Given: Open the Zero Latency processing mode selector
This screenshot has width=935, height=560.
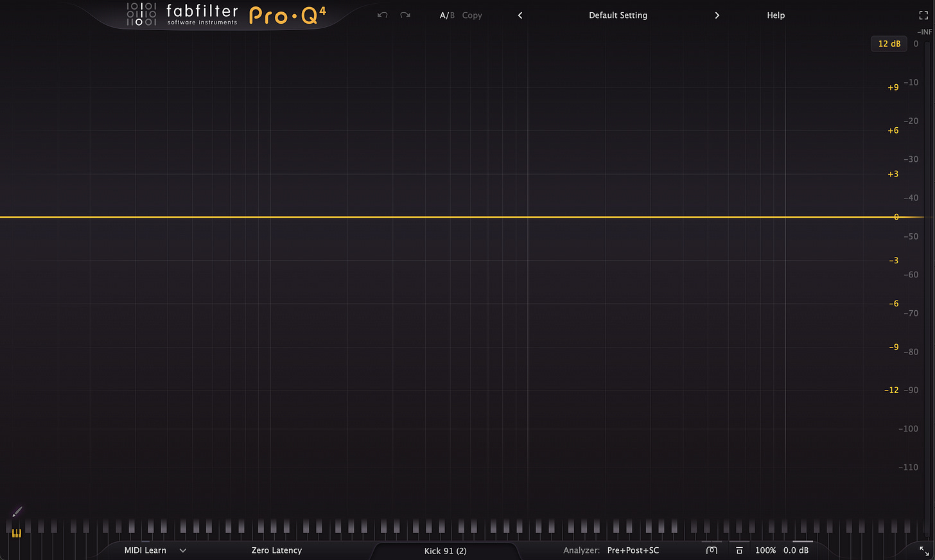Looking at the screenshot, I should (277, 550).
